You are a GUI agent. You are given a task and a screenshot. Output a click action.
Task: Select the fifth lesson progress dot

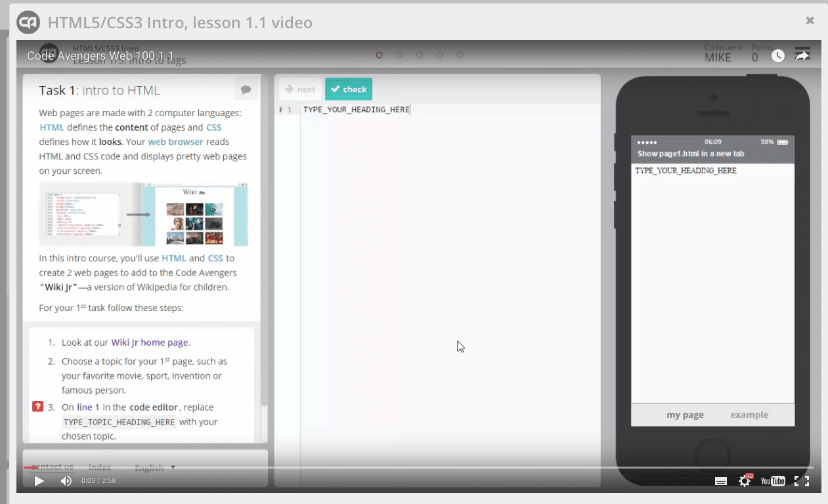460,55
